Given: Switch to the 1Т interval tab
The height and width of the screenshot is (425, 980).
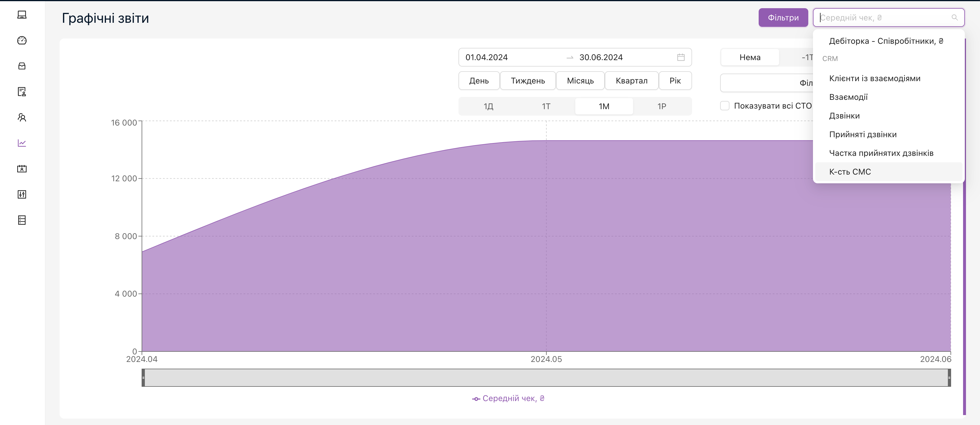Looking at the screenshot, I should (546, 107).
